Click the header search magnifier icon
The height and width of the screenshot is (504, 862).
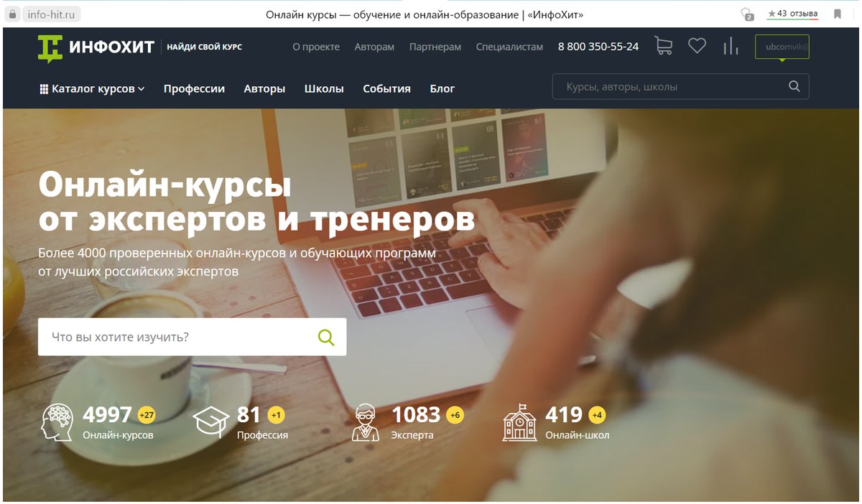coord(794,87)
